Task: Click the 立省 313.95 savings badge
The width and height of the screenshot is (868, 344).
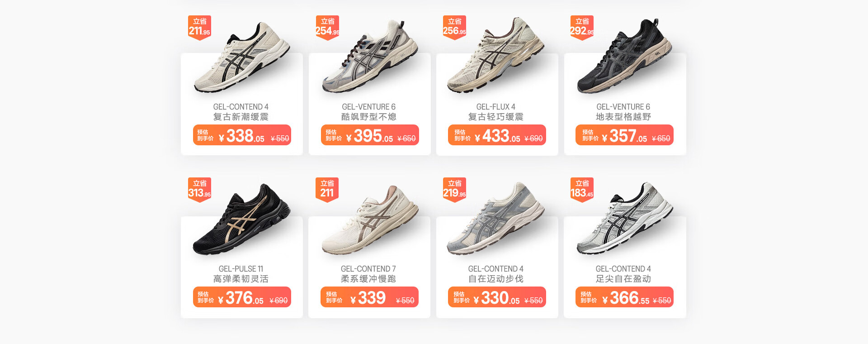Action: pyautogui.click(x=199, y=190)
